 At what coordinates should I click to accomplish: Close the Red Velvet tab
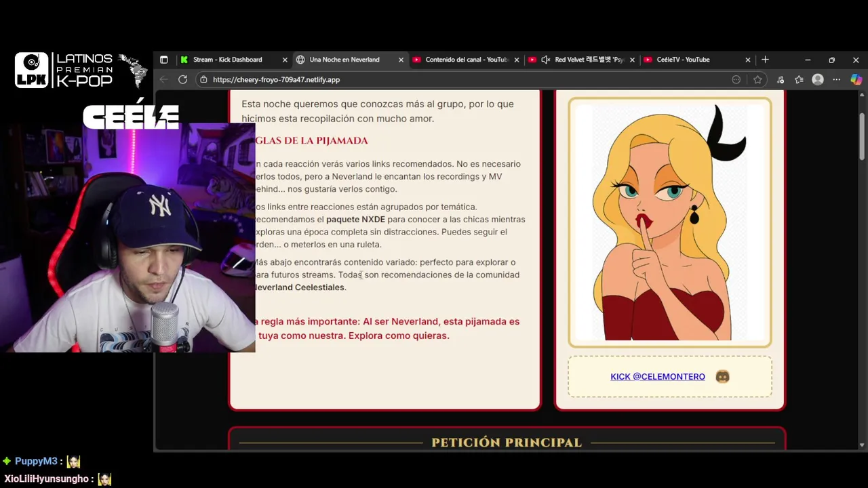tap(632, 60)
